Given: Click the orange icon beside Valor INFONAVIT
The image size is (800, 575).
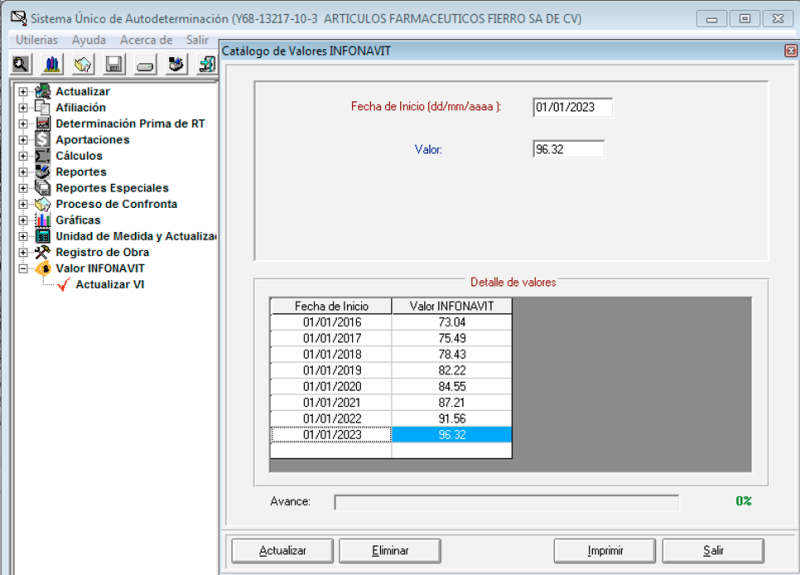Looking at the screenshot, I should pos(43,268).
